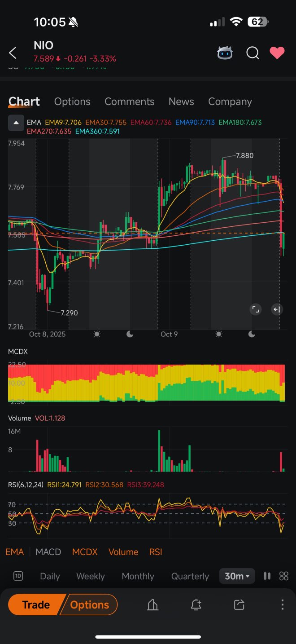Click the EMA180:7.673 legend value

(240, 122)
